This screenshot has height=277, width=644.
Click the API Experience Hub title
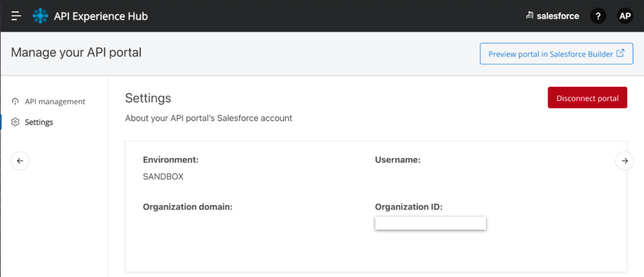pos(101,16)
